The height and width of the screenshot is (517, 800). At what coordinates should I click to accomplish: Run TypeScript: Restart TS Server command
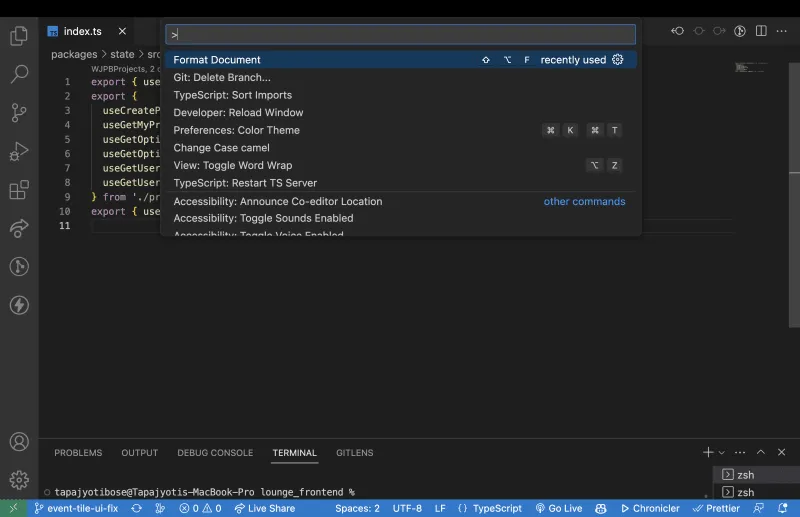pos(401,183)
